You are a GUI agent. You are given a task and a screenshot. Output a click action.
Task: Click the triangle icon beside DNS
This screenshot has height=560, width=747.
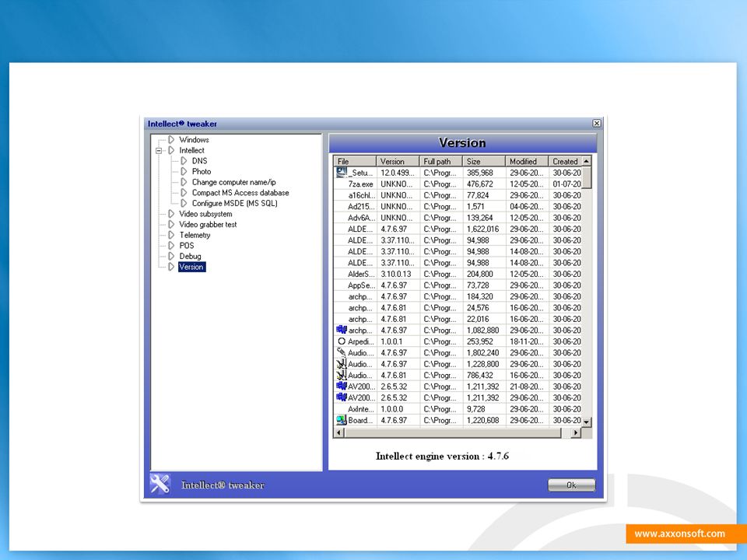tap(184, 161)
